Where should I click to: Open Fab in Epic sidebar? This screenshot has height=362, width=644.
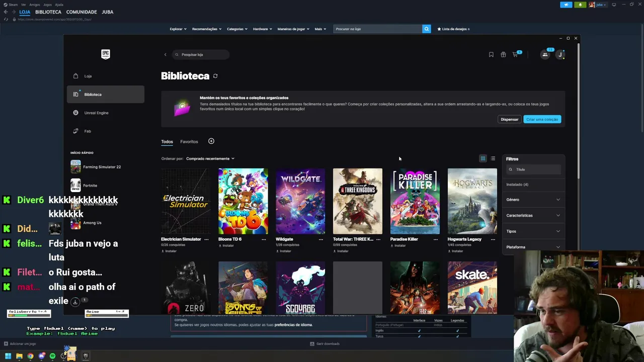[x=106, y=131]
